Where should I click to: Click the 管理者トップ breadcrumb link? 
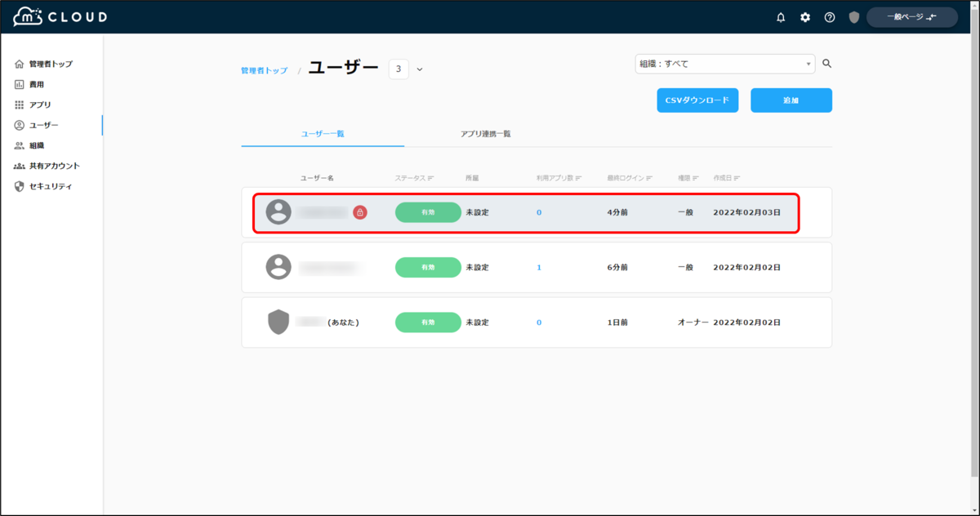coord(264,71)
